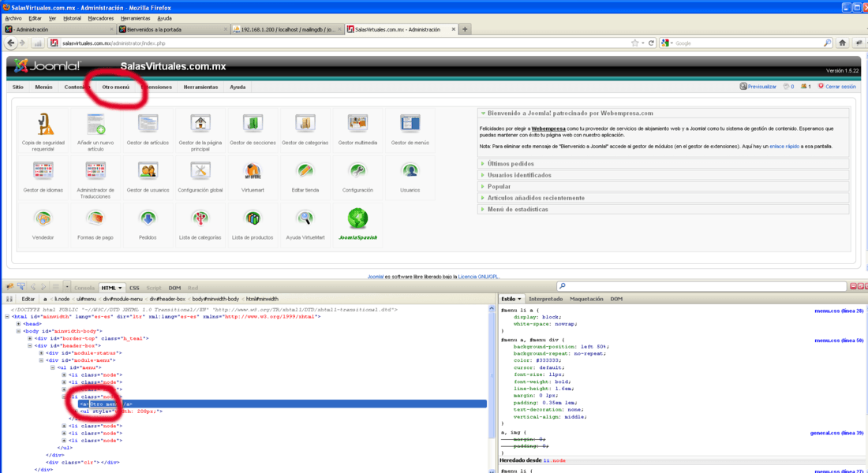This screenshot has width=868, height=473.
Task: Expand the Popular panel
Action: tap(663, 186)
